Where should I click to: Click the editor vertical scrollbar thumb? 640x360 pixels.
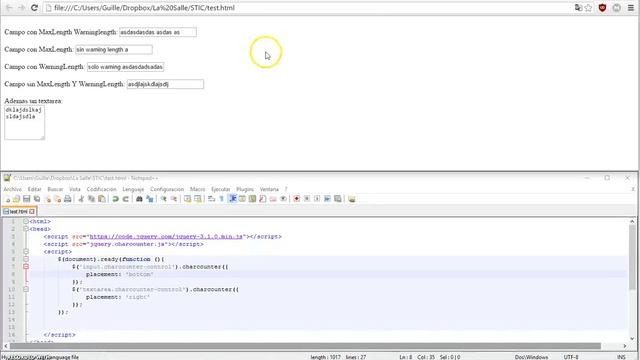pos(632,257)
